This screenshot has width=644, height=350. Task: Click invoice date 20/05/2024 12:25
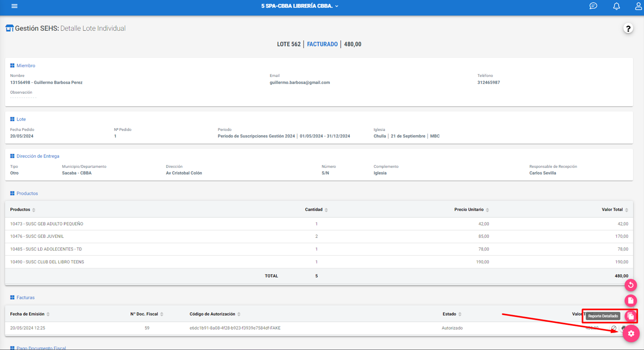28,328
